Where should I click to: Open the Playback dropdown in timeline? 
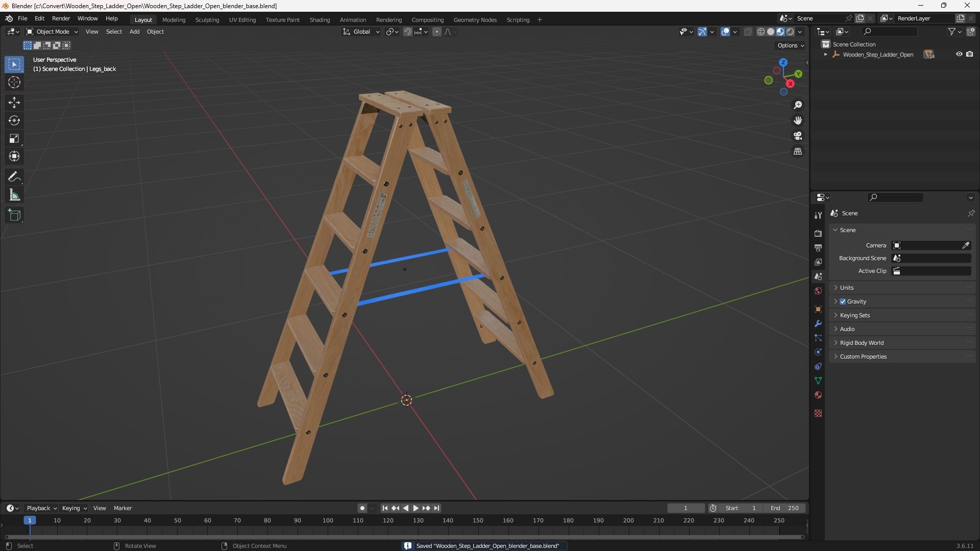point(41,508)
